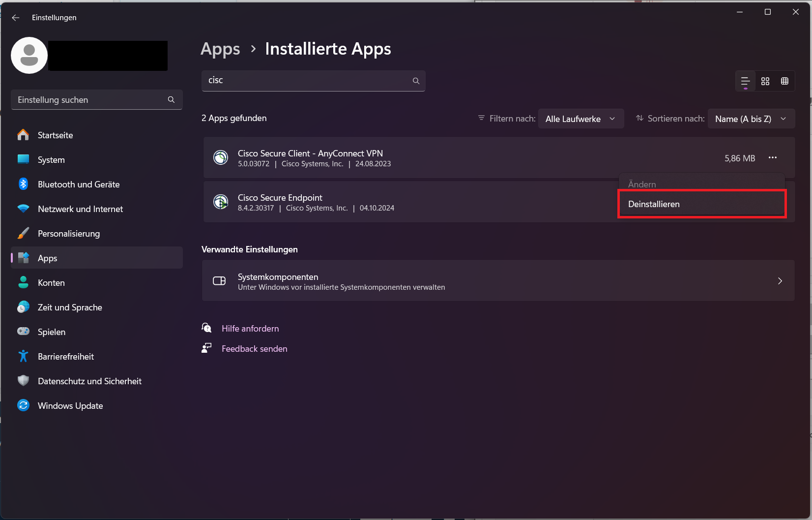
Task: Select Deinstallieren from the context menu
Action: (x=654, y=204)
